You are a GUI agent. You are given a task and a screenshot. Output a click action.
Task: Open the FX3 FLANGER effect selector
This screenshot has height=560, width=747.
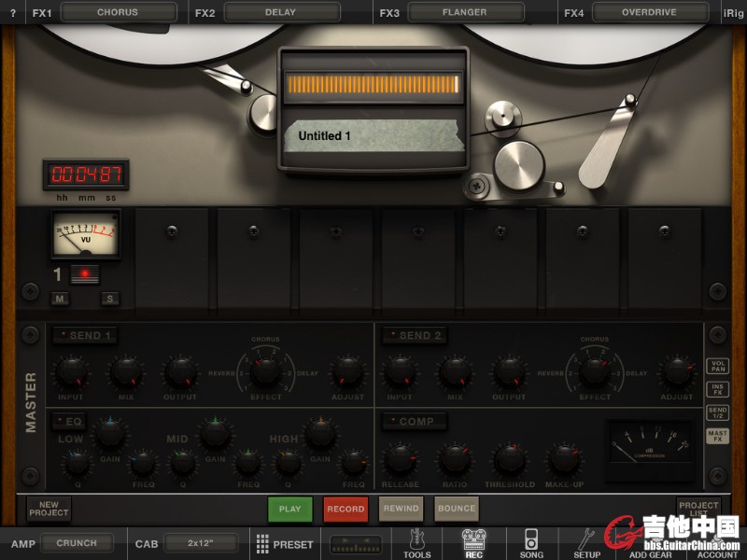(465, 12)
